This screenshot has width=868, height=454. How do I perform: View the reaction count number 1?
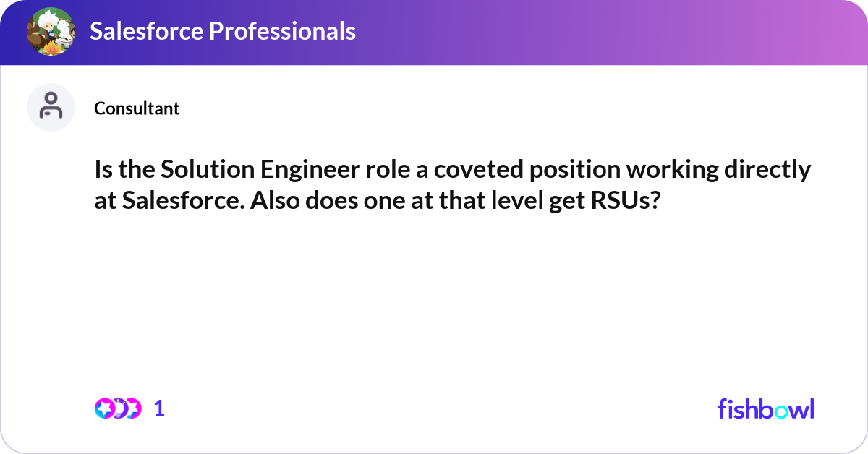click(x=159, y=408)
